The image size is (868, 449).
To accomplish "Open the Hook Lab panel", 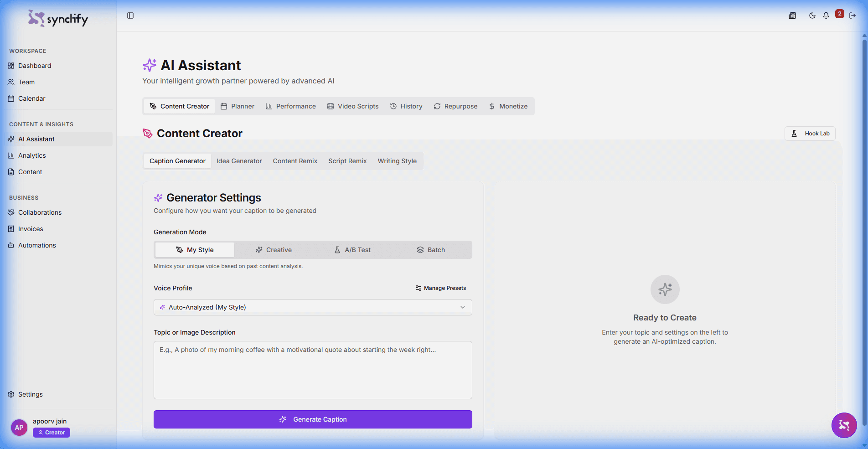I will 810,133.
